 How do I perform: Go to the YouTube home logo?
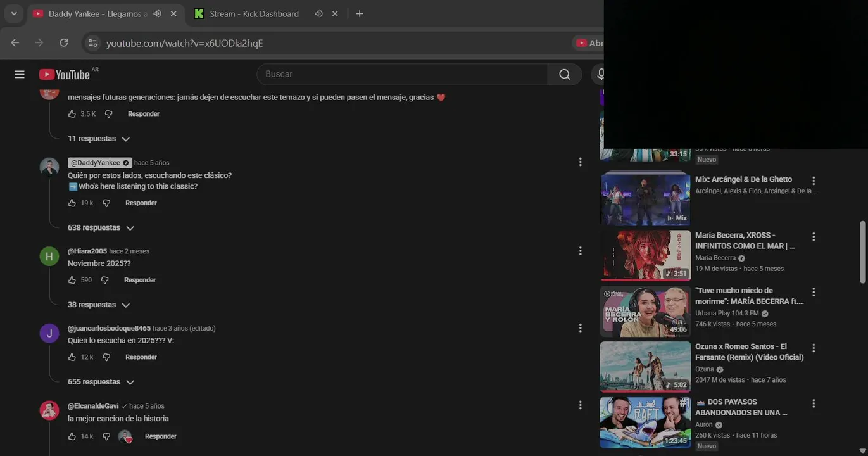point(64,75)
